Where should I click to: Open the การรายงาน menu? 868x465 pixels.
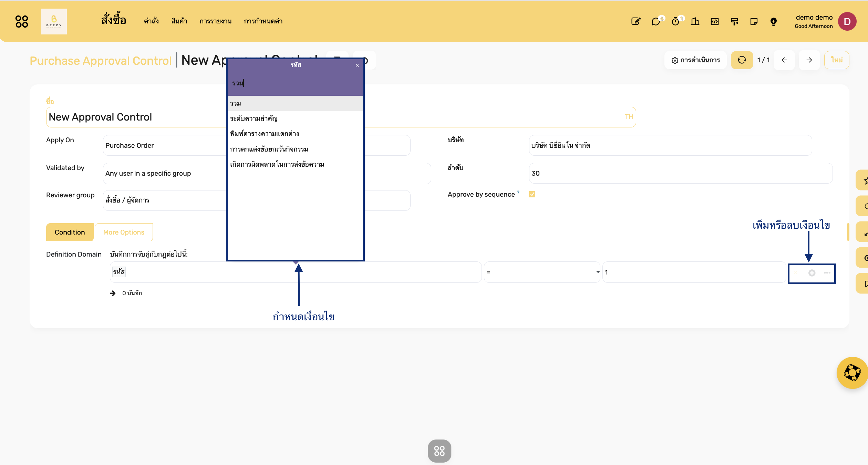(216, 21)
